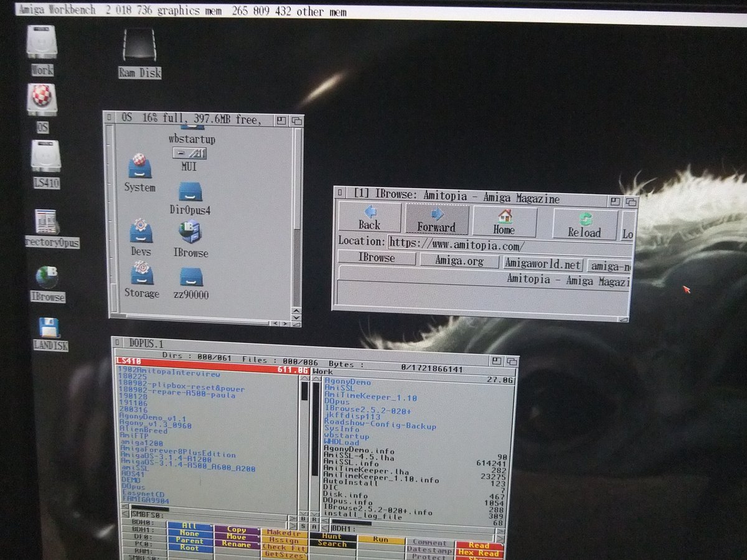Click the S button between DOpus panes
The height and width of the screenshot is (560, 747).
[303, 526]
